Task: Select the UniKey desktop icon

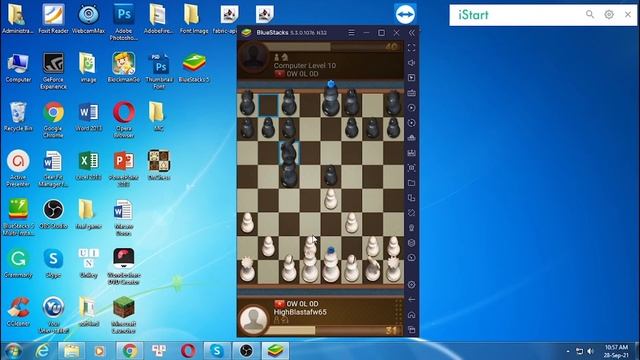Action: [88, 263]
